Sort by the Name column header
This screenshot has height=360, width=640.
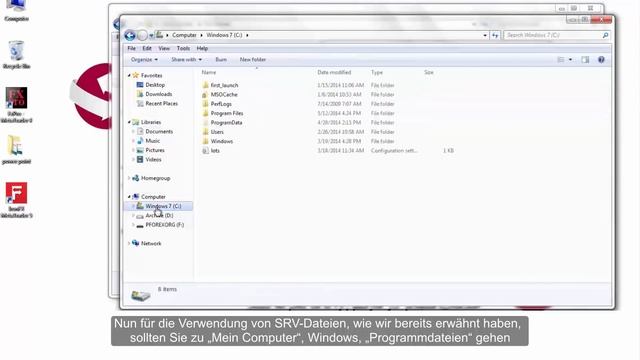[x=209, y=72]
